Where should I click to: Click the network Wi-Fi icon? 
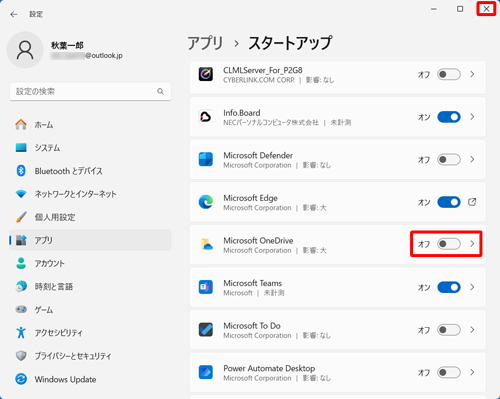21,194
